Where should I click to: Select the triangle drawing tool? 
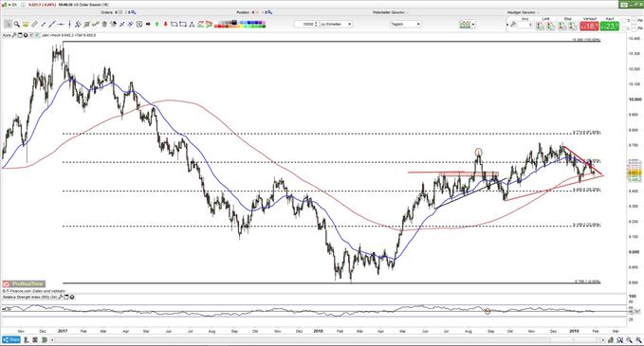coord(191,25)
